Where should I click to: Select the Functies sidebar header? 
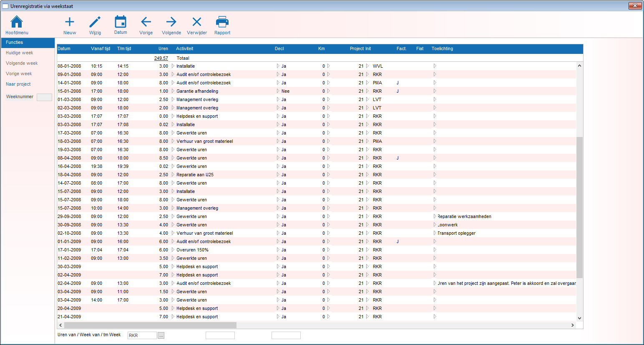pos(28,43)
